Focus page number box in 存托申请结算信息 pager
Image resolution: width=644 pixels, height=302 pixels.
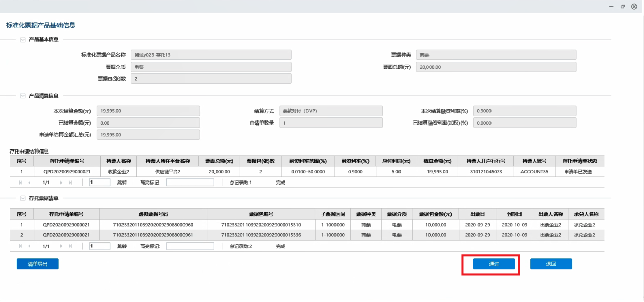[x=100, y=182]
